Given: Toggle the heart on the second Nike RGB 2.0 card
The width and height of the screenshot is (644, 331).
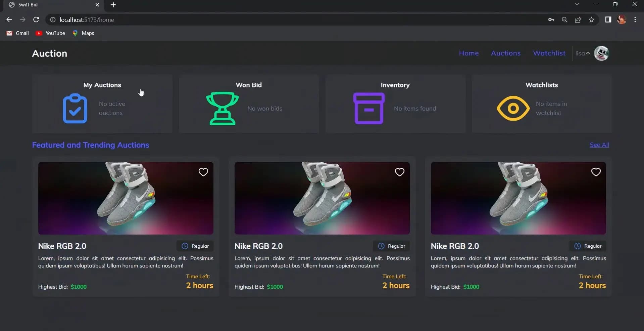Looking at the screenshot, I should click(x=399, y=172).
